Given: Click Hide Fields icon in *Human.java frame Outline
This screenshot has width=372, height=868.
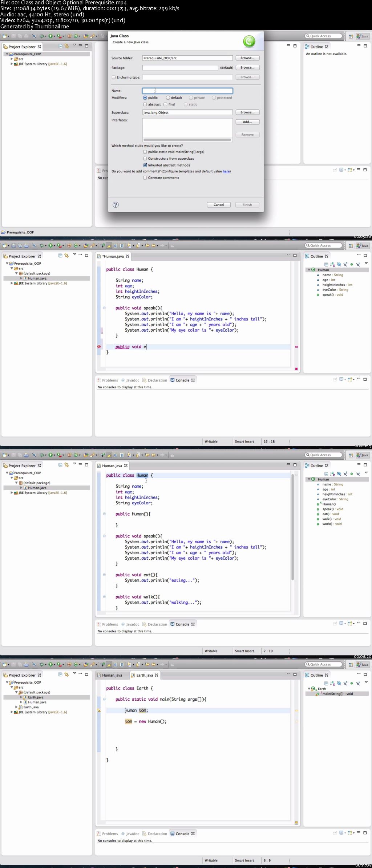Looking at the screenshot, I should (339, 264).
